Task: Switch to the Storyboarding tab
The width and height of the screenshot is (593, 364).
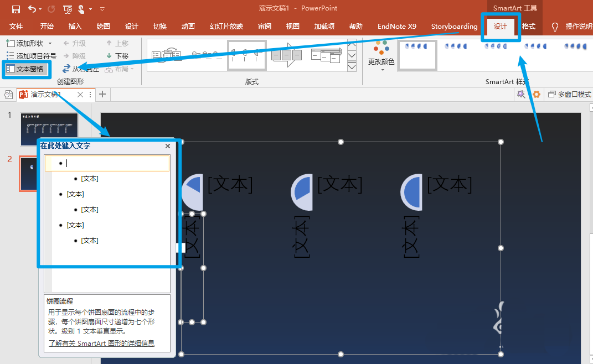Action: pos(454,26)
